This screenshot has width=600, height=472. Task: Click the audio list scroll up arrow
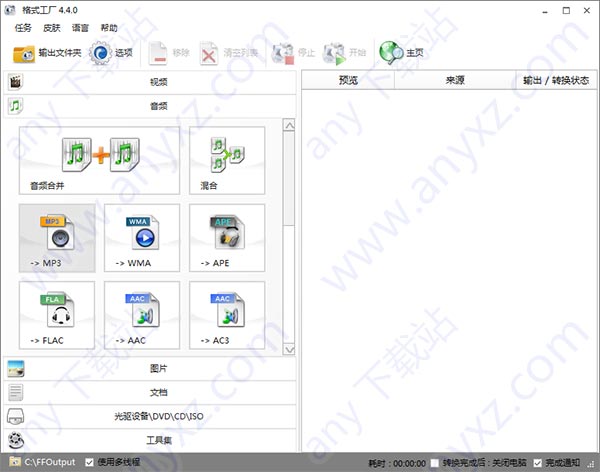(289, 125)
